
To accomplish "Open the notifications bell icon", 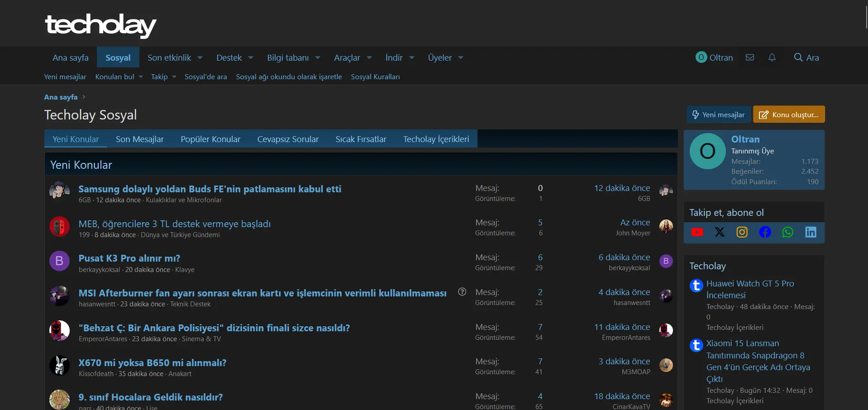I will point(772,57).
